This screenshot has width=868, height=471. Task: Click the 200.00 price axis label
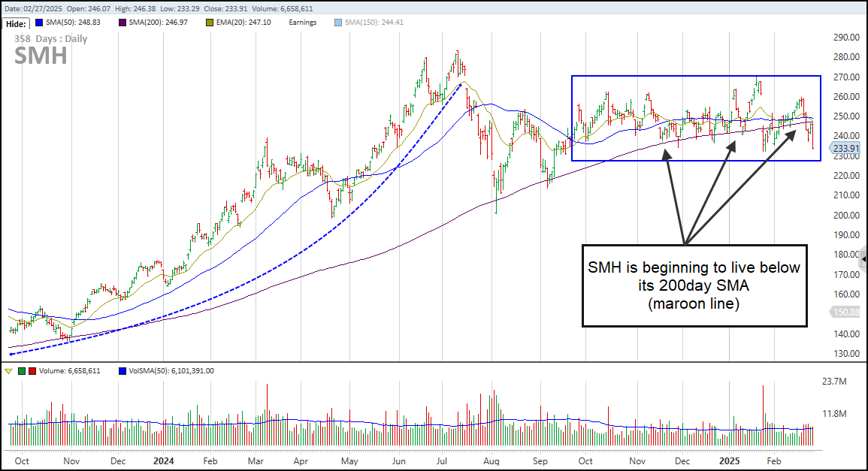[x=846, y=216]
